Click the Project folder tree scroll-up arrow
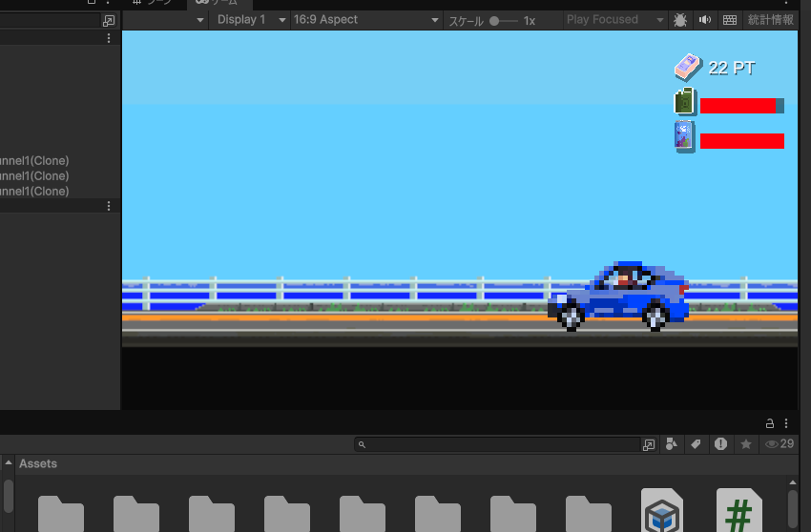 tap(9, 462)
